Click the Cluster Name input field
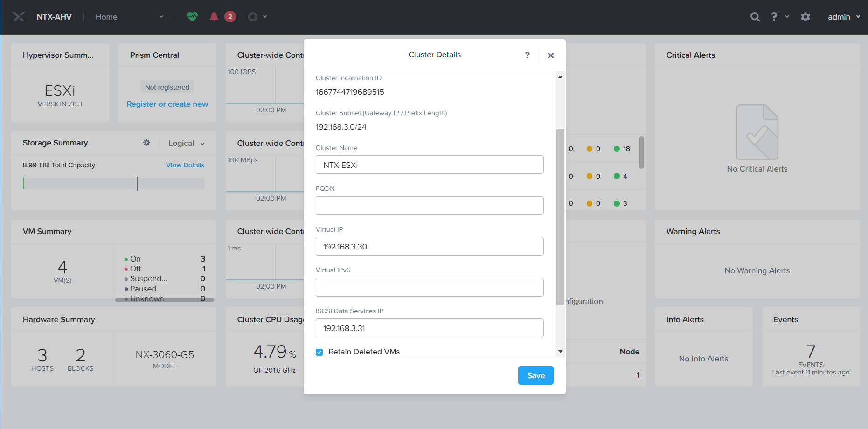 click(x=429, y=165)
